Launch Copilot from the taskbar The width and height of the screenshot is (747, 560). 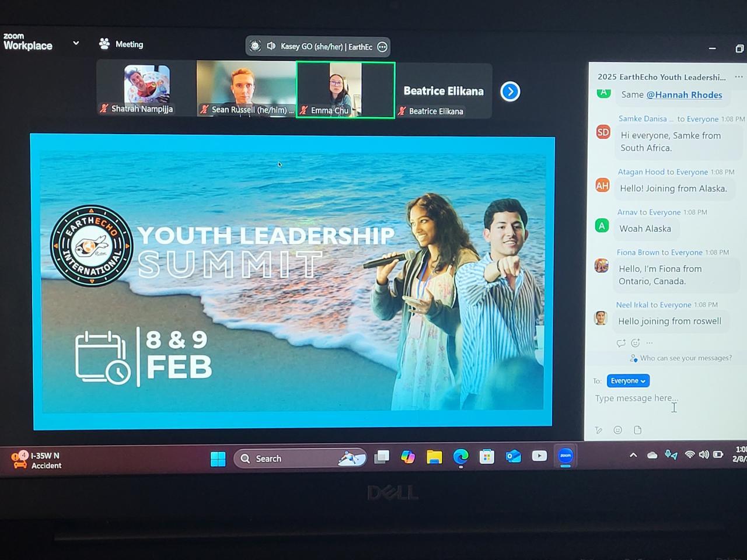[407, 457]
